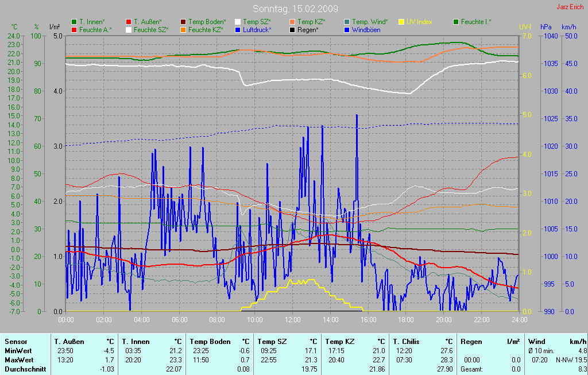Click the orange Feuchte KZ legend swatch
The height and width of the screenshot is (375, 588).
[x=183, y=30]
